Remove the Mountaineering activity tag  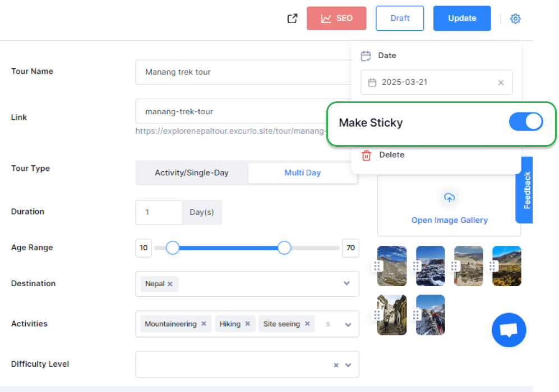point(204,324)
